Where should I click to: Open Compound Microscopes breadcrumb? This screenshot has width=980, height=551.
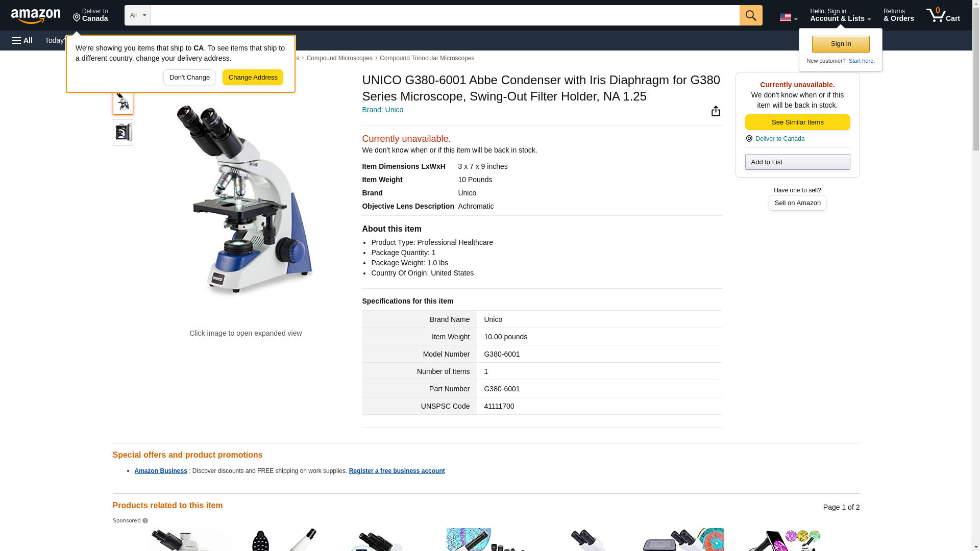click(339, 58)
